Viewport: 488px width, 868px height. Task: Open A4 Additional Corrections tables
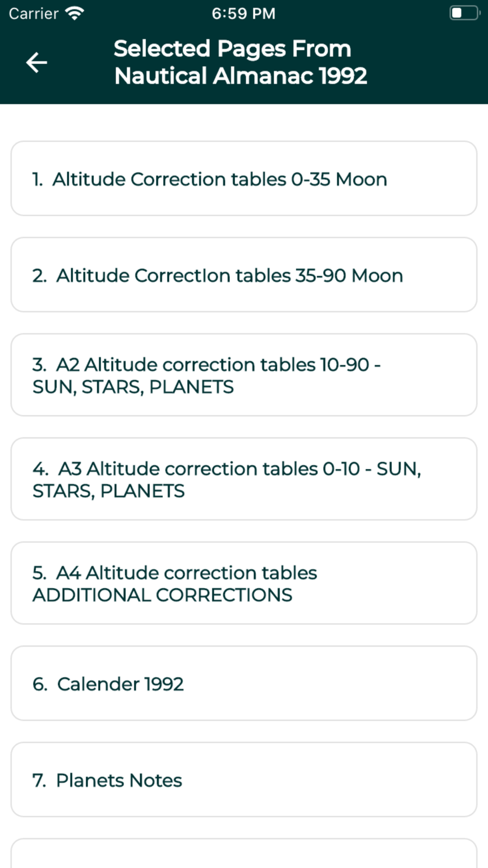(244, 583)
